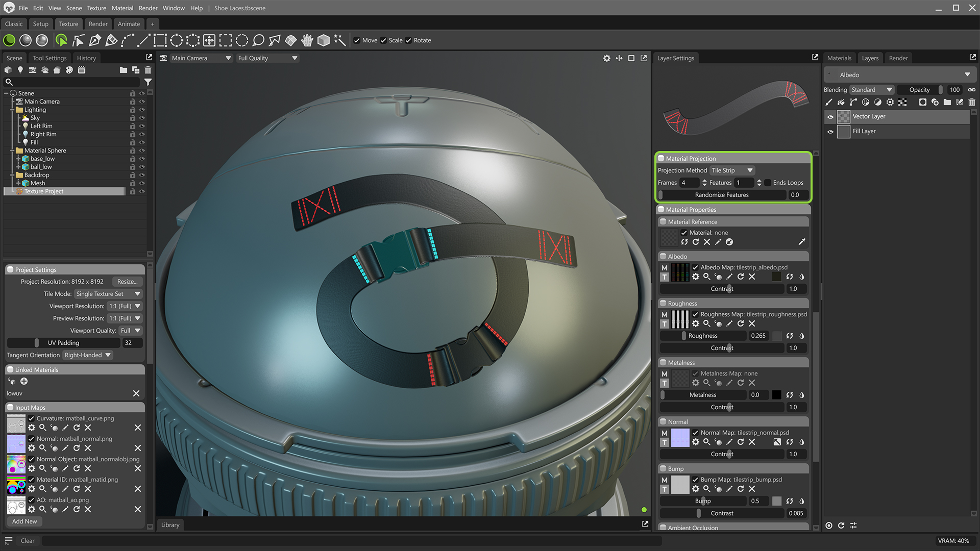This screenshot has height=551, width=980.
Task: Open the Full Quality dropdown
Action: (x=267, y=58)
